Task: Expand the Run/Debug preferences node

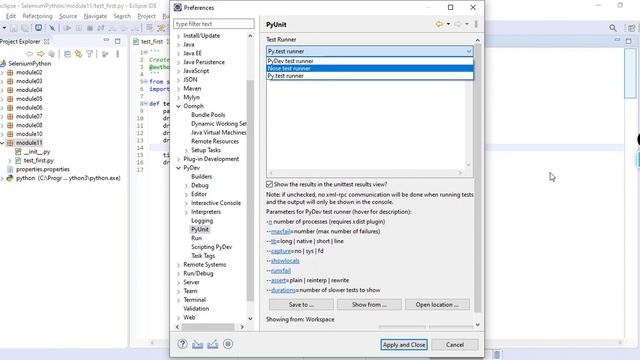Action: [x=178, y=273]
